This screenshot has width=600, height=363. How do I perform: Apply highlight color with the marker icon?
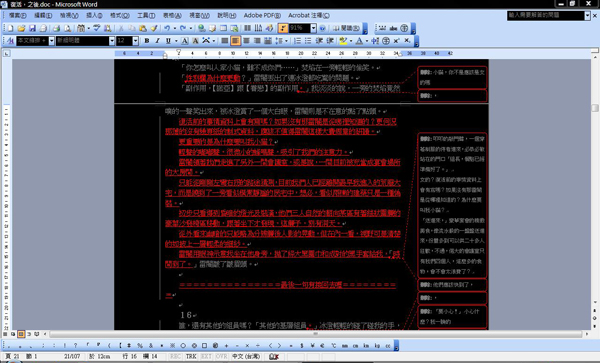tap(343, 41)
